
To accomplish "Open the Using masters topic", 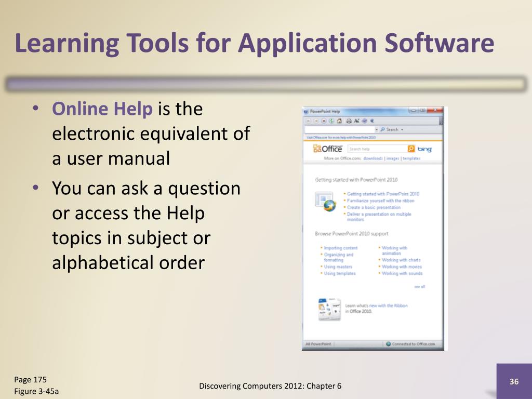I will tap(338, 267).
